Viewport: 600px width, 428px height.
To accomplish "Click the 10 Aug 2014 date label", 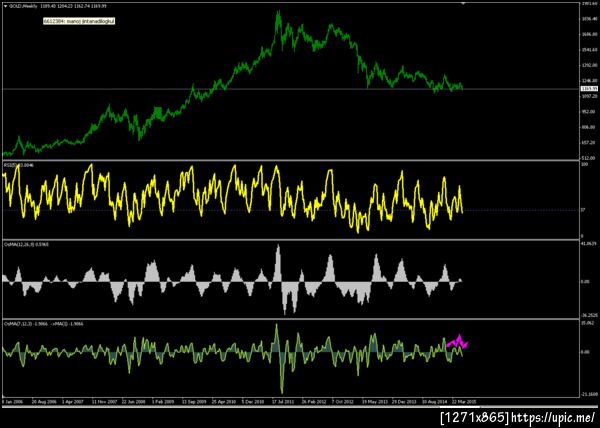I will tap(434, 402).
